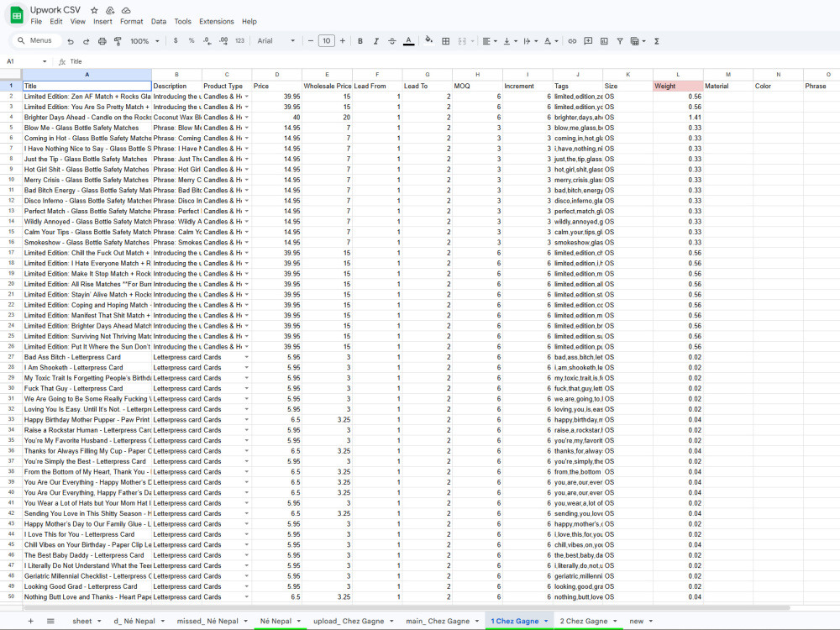Viewport: 840px width, 630px height.
Task: Open the Extensions menu
Action: [x=217, y=22]
